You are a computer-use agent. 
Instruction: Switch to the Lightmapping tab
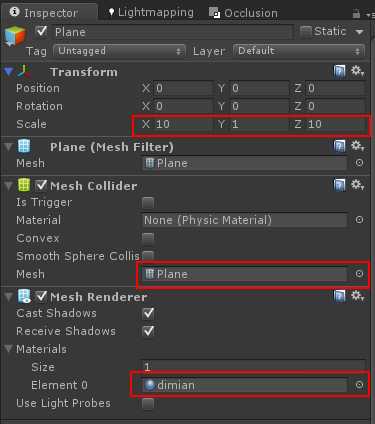click(x=151, y=12)
